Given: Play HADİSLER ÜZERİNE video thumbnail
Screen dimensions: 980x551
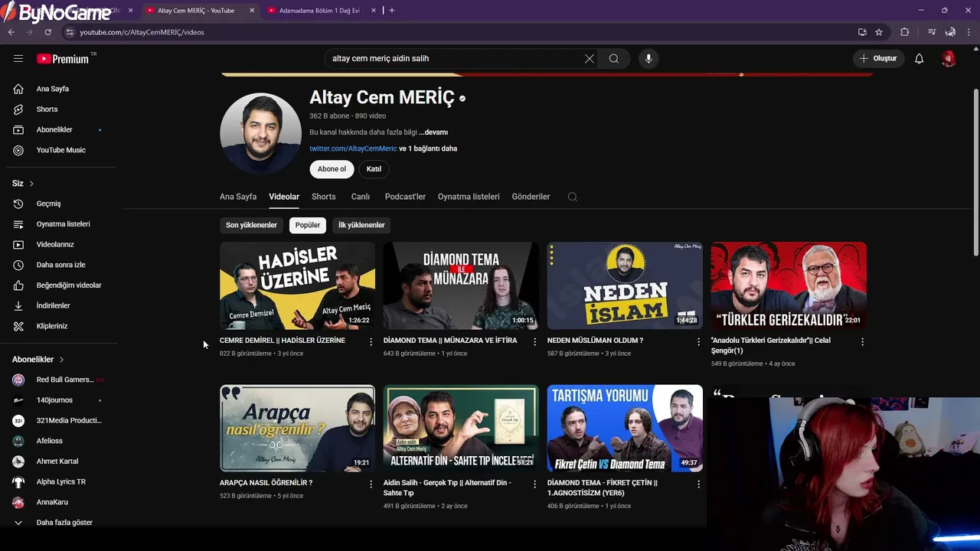Looking at the screenshot, I should 297,285.
